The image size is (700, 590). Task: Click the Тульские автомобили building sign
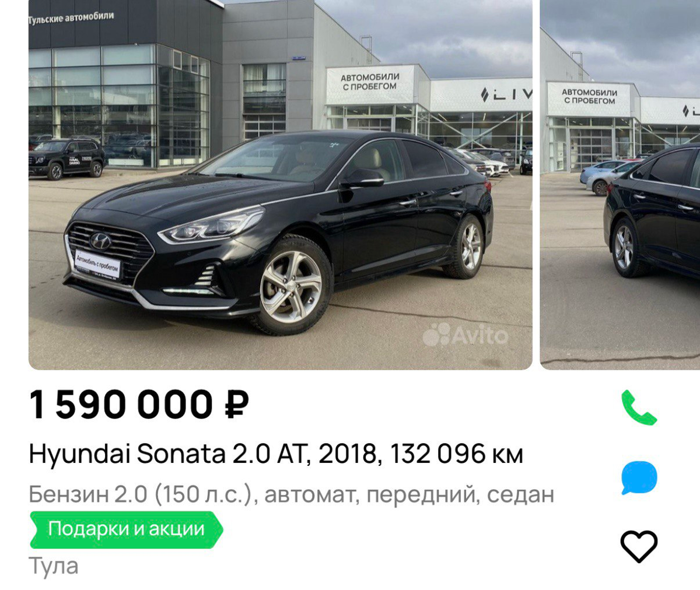pos(71,17)
